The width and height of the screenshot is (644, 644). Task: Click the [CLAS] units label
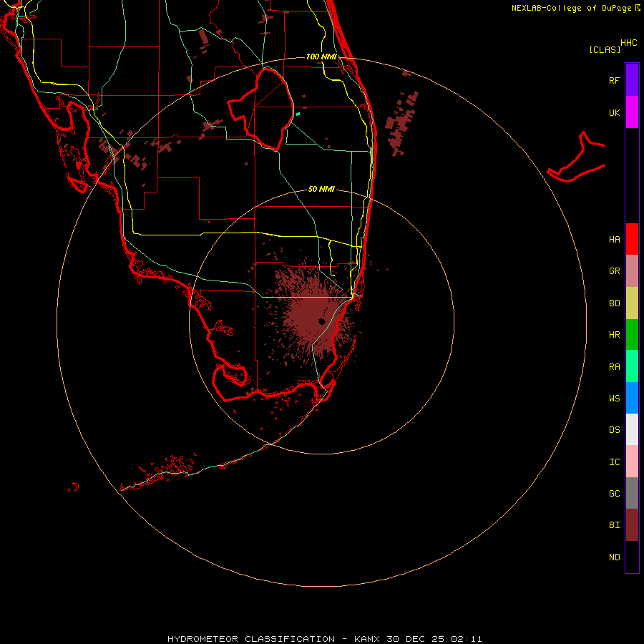(605, 49)
